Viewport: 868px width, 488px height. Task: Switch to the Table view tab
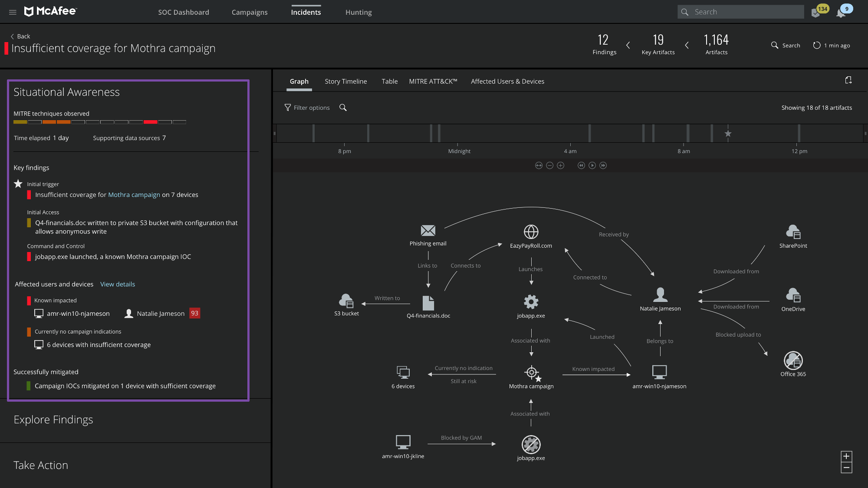pos(390,82)
